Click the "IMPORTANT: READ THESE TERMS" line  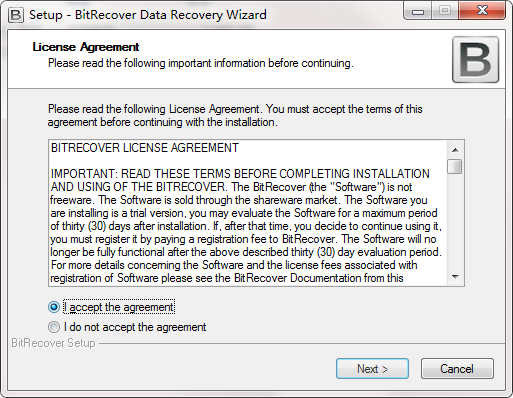[240, 174]
